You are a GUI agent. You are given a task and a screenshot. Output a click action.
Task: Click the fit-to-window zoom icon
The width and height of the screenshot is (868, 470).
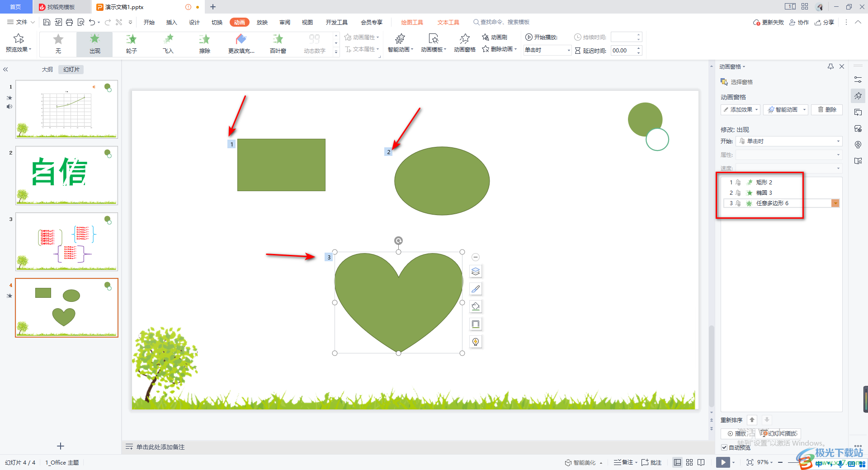[750, 462]
